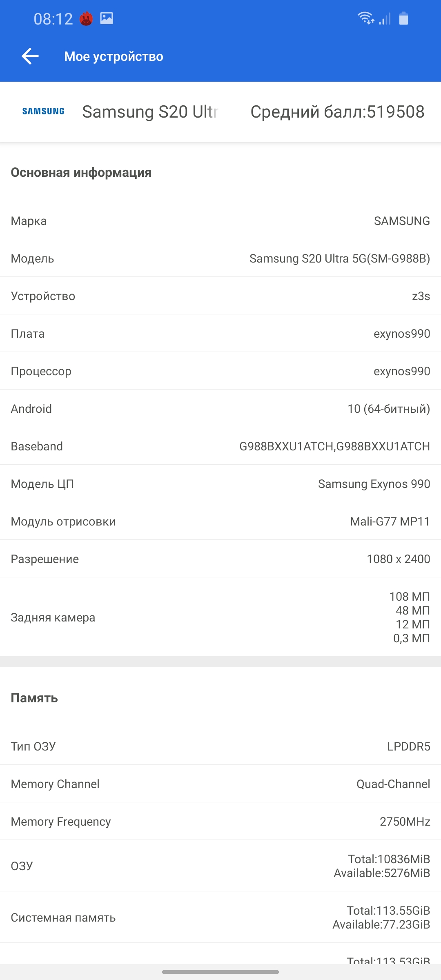Tap the Wi-Fi status icon
441x980 pixels.
pos(365,18)
